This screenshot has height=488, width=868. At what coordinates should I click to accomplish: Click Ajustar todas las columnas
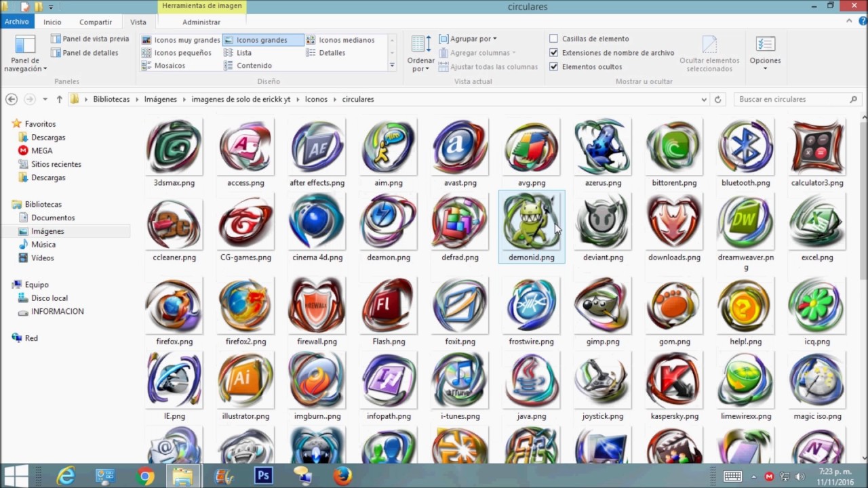pyautogui.click(x=488, y=66)
